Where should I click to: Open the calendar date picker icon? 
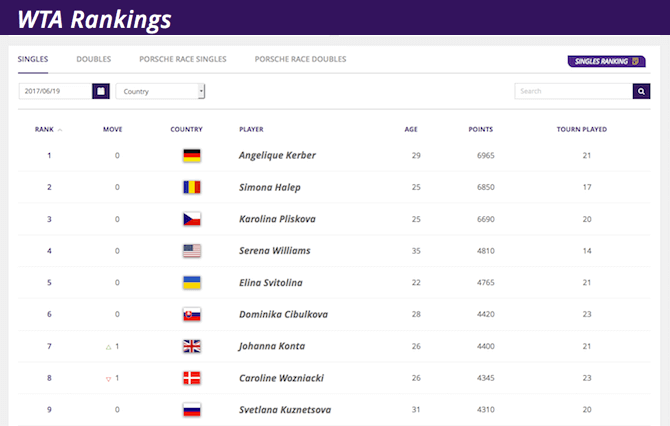(101, 91)
